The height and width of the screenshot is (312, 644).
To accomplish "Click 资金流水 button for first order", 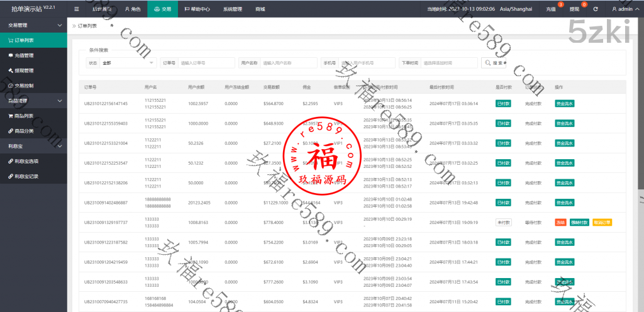I will tap(564, 104).
